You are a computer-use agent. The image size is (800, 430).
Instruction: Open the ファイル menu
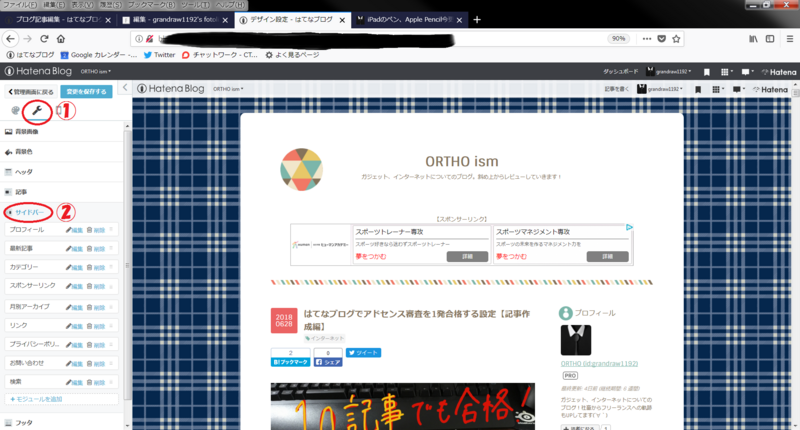pos(20,5)
